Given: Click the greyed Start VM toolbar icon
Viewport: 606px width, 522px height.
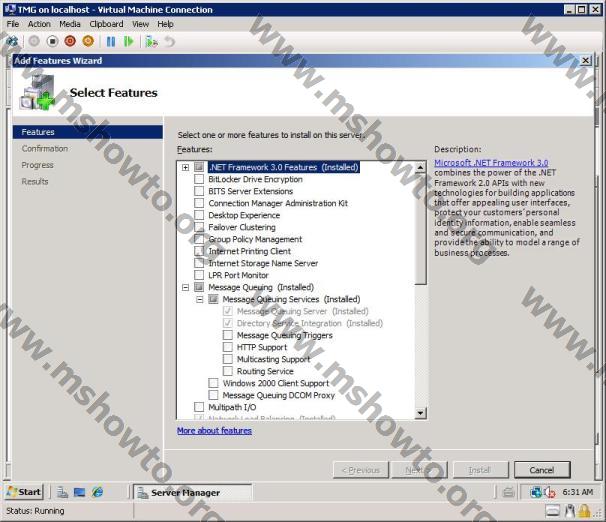Looking at the screenshot, I should 34,41.
